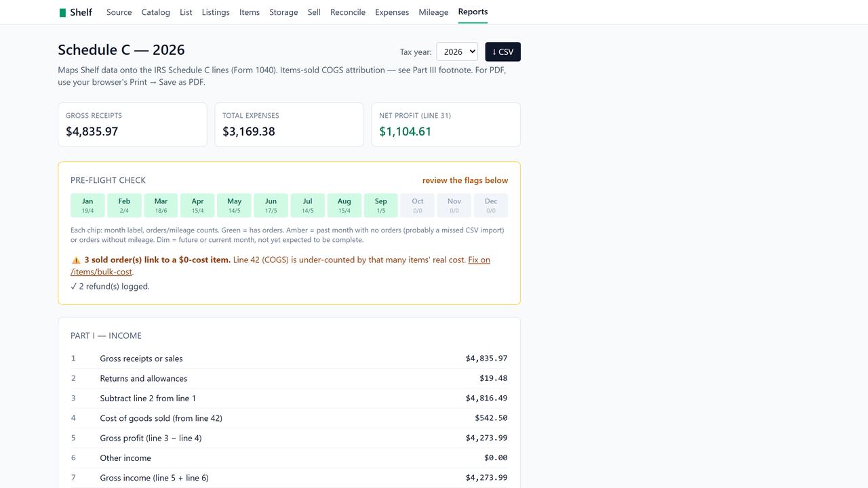Select the Jun month chip
Image resolution: width=868 pixels, height=488 pixels.
(271, 205)
